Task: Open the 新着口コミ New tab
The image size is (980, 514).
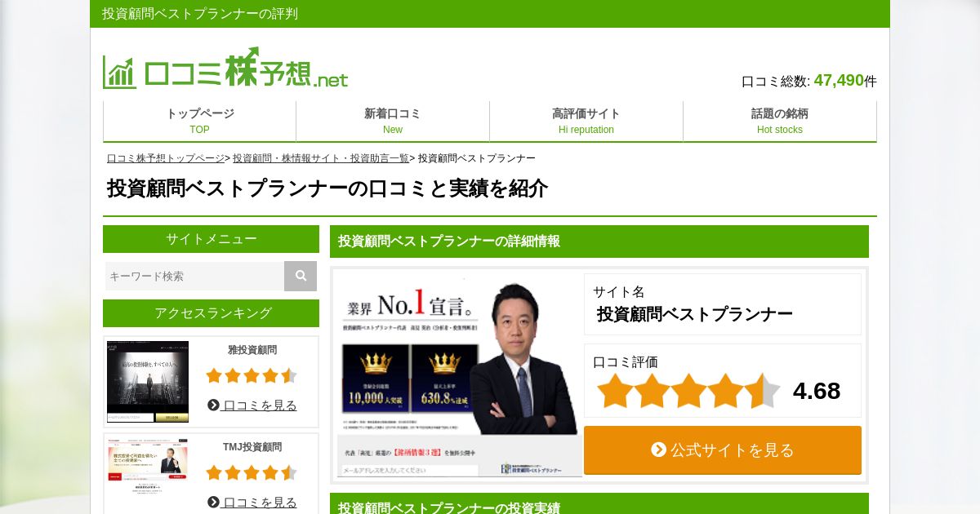Action: [x=393, y=121]
